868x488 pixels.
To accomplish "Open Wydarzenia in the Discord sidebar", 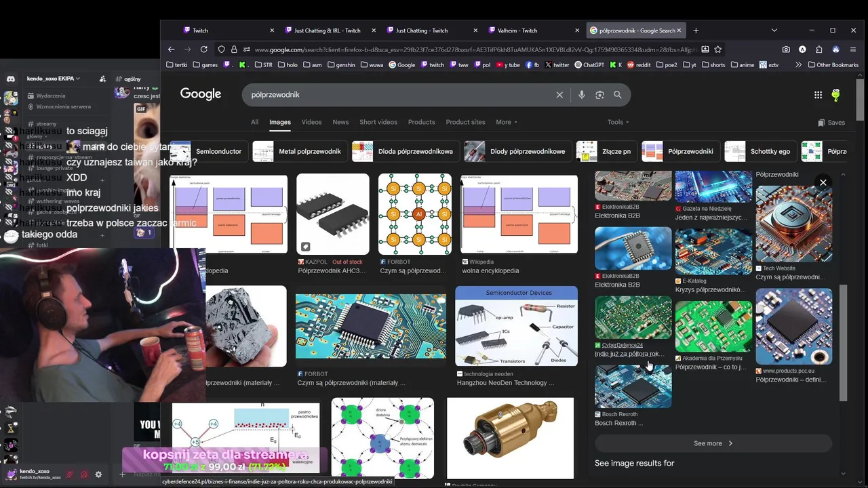I will coord(51,96).
